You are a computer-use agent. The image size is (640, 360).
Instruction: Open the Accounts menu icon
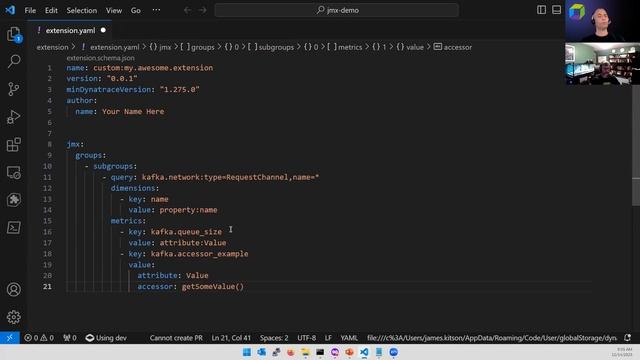coord(13,289)
